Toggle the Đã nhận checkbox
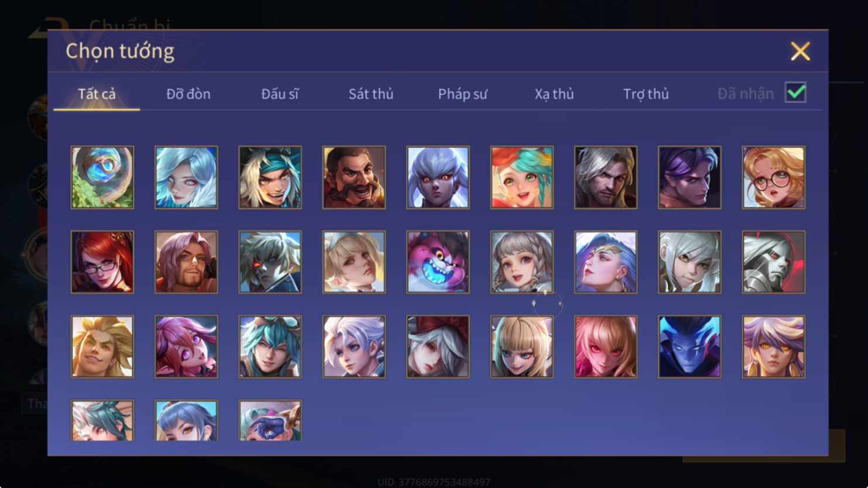 [795, 92]
